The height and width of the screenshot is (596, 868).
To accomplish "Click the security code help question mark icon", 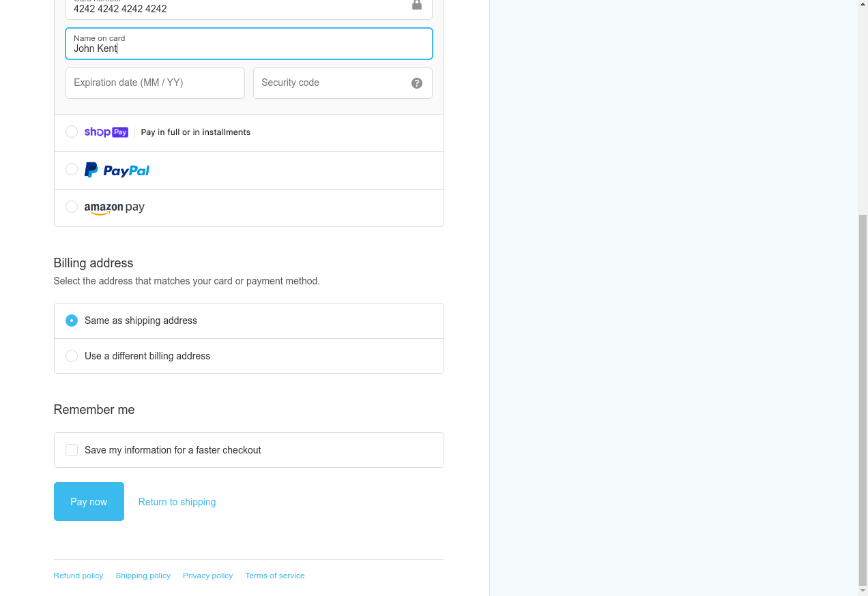I will point(417,83).
